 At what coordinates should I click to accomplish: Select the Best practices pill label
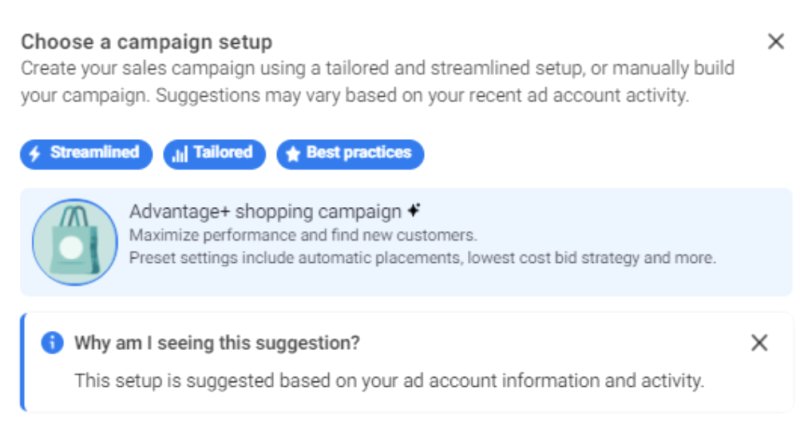[x=358, y=153]
